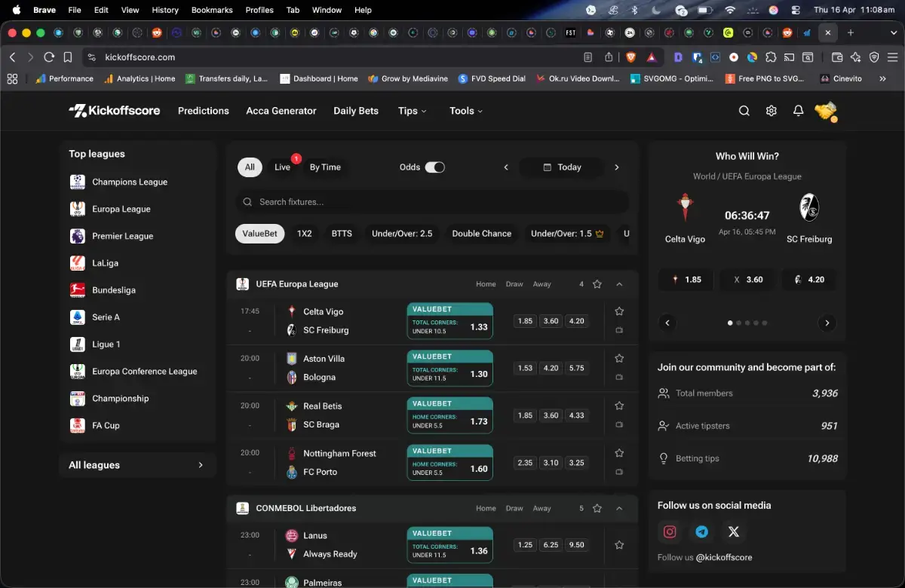Open notifications bell icon
The height and width of the screenshot is (588, 905).
(x=798, y=111)
